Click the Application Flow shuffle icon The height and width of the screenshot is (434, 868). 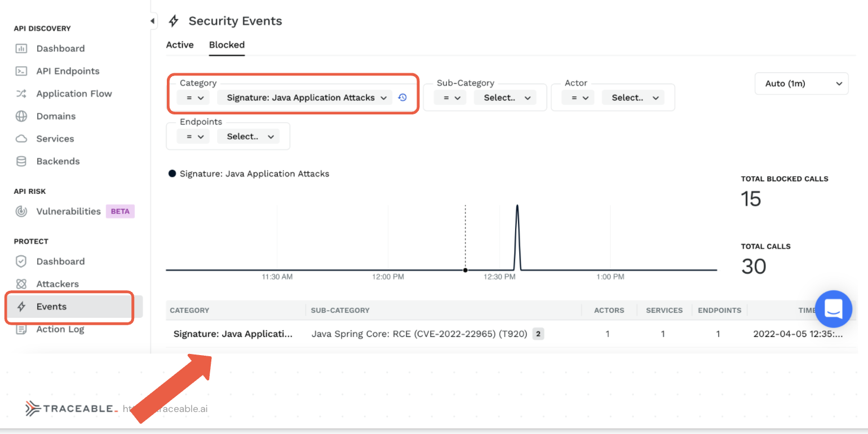(21, 94)
